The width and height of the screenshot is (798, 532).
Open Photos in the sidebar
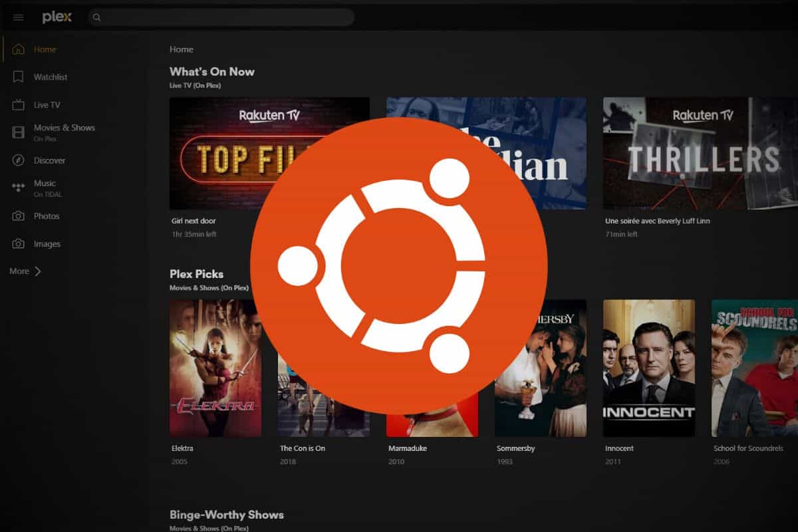pos(47,216)
